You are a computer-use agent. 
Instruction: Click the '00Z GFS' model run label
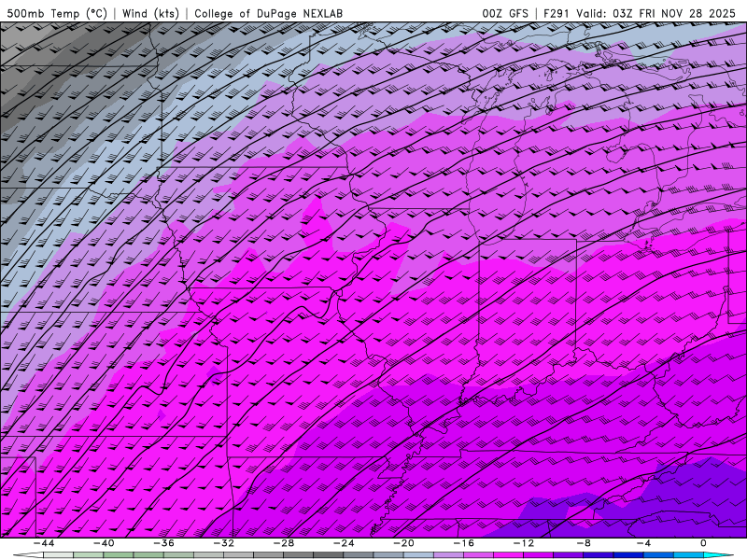505,13
